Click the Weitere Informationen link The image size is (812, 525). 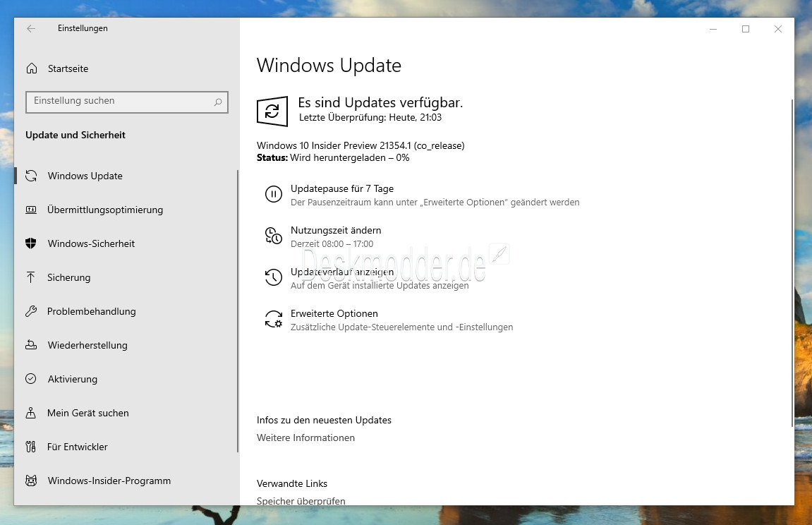pyautogui.click(x=305, y=437)
